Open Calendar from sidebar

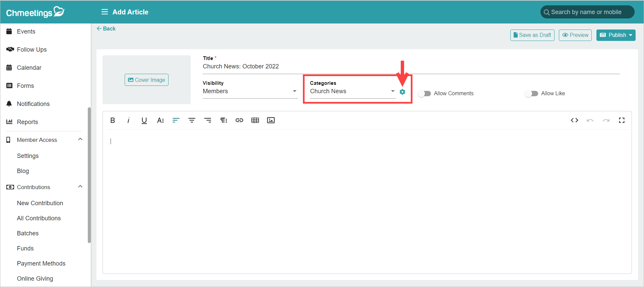(x=29, y=67)
